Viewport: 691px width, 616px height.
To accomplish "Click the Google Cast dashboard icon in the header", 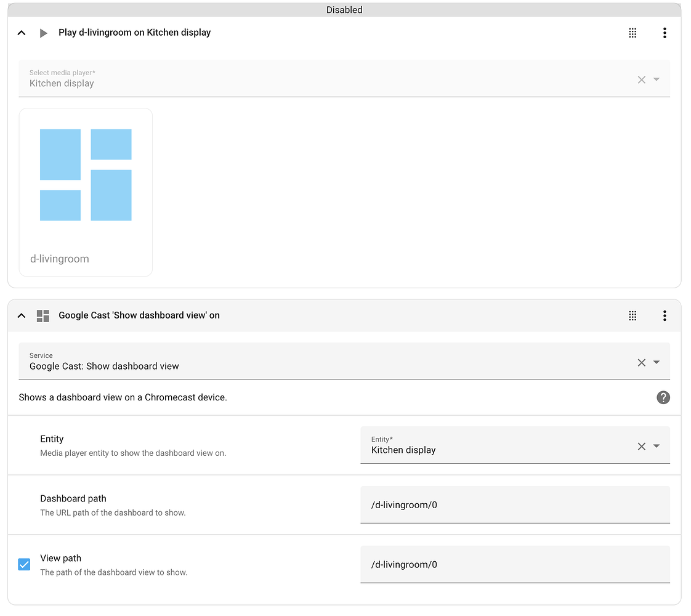I will [x=42, y=315].
